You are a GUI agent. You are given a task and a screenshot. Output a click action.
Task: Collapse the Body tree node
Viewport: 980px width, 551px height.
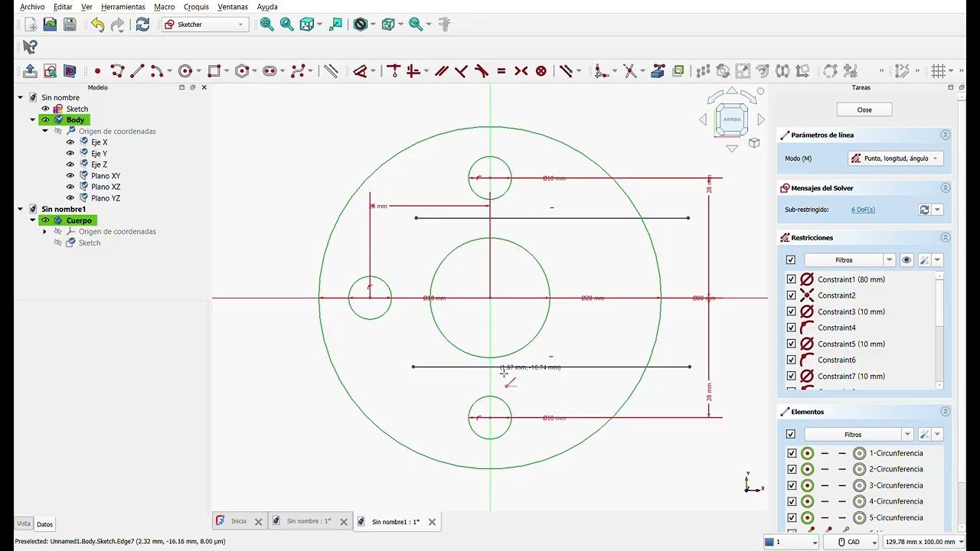pyautogui.click(x=33, y=120)
